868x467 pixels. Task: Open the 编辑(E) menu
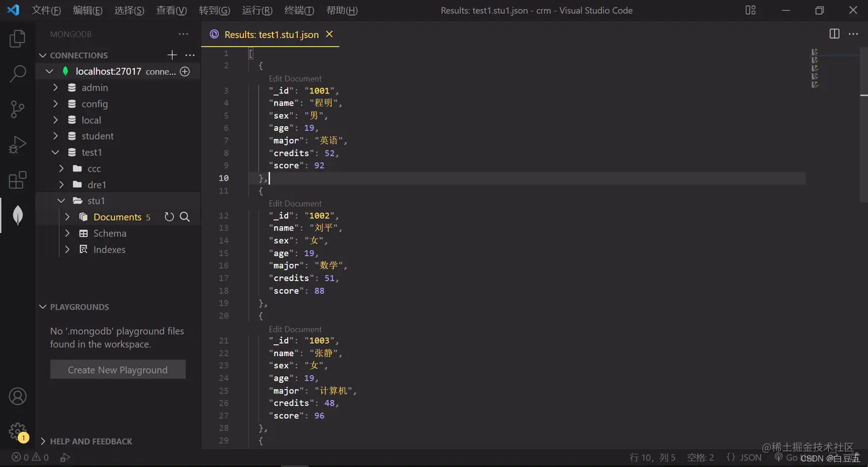pos(87,10)
